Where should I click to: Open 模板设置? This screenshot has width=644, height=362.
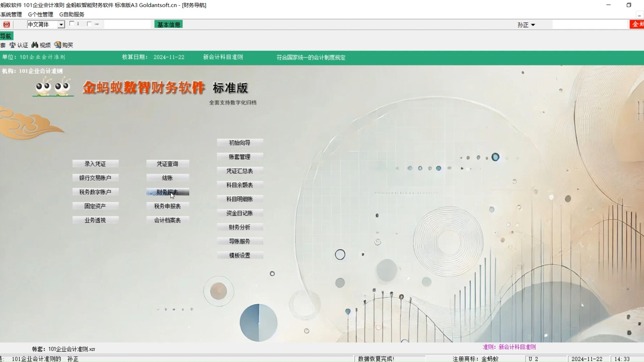[240, 255]
